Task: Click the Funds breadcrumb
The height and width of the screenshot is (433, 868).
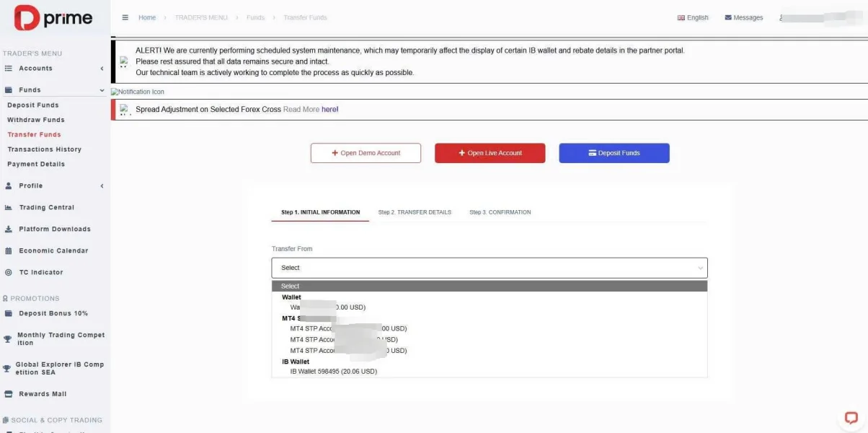Action: coord(256,17)
